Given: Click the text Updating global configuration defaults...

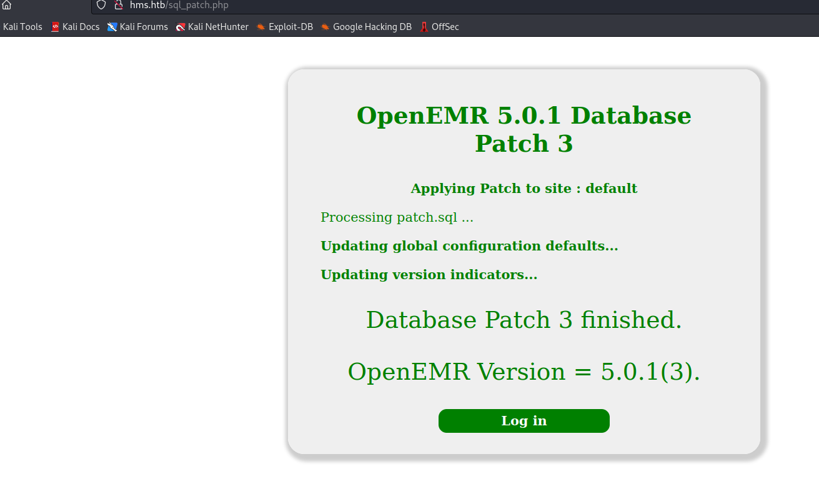Looking at the screenshot, I should click(469, 246).
